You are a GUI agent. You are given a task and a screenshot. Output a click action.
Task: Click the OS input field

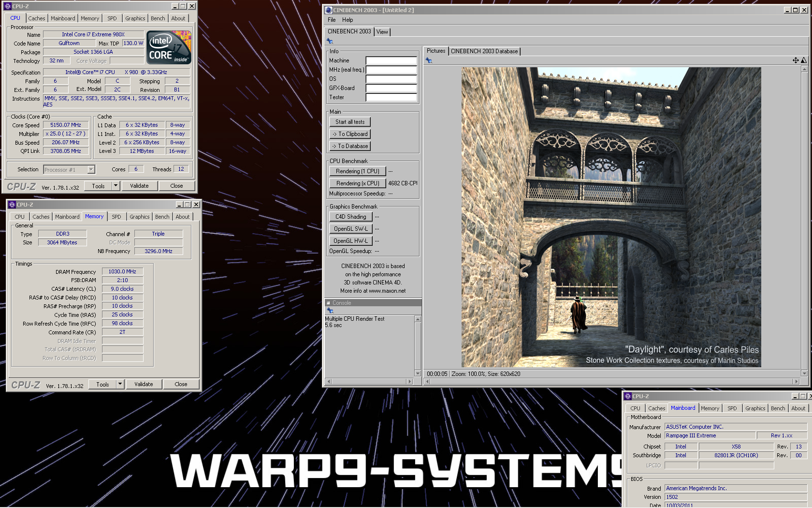(391, 79)
